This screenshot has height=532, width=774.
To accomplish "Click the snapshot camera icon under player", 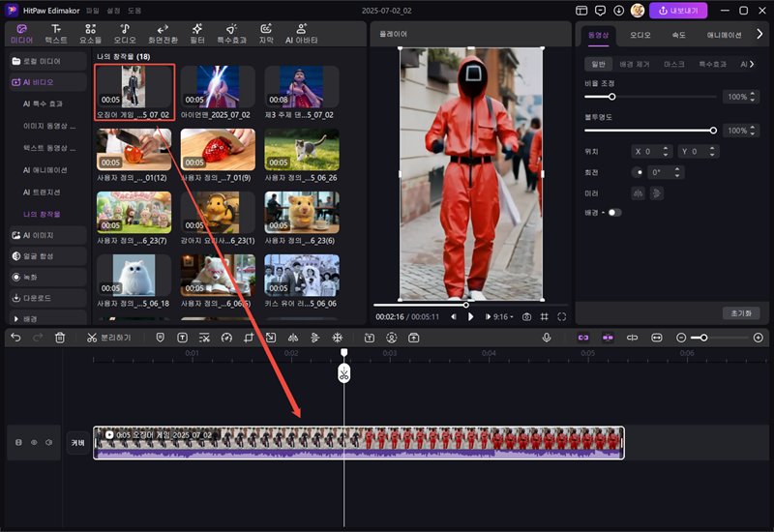I will click(x=526, y=317).
